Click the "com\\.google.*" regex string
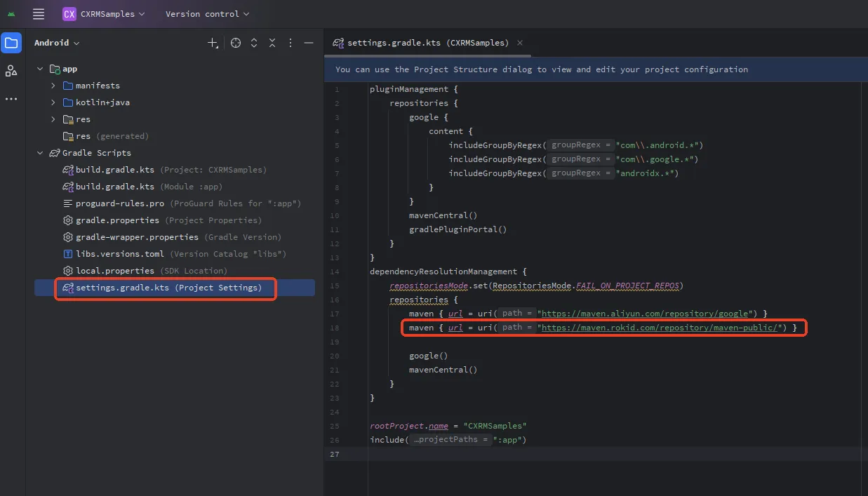This screenshot has height=496, width=868. pyautogui.click(x=655, y=159)
